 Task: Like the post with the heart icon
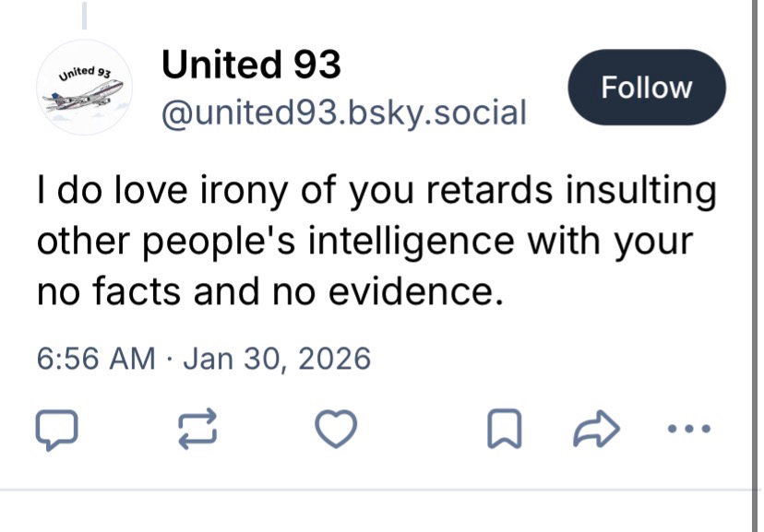coord(336,427)
